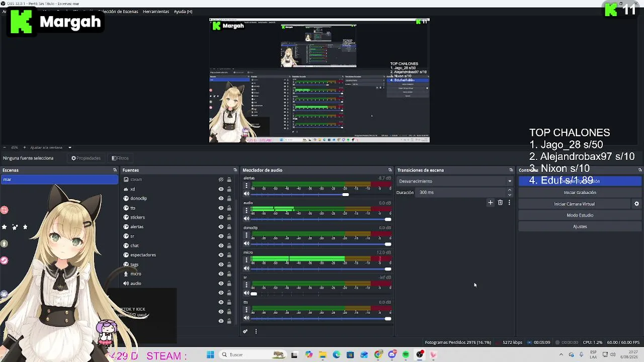Undock the Escenas panel
Image resolution: width=644 pixels, height=362 pixels.
coord(115,170)
